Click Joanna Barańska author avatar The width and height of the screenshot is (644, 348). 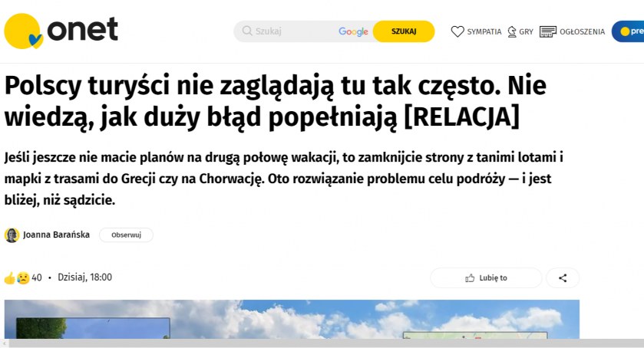(12, 235)
